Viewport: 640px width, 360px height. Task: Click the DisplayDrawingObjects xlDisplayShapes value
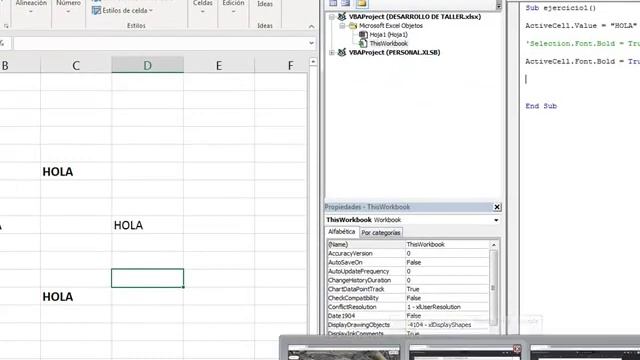click(447, 325)
